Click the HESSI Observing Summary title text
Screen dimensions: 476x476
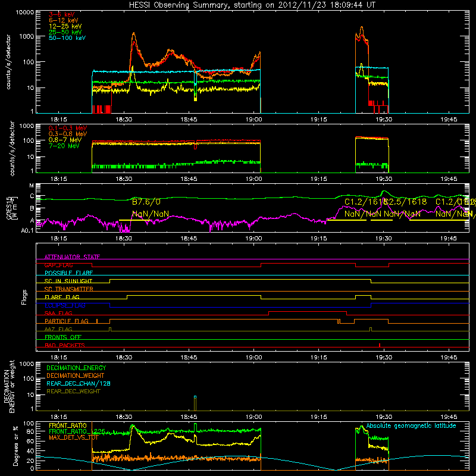(252, 5)
